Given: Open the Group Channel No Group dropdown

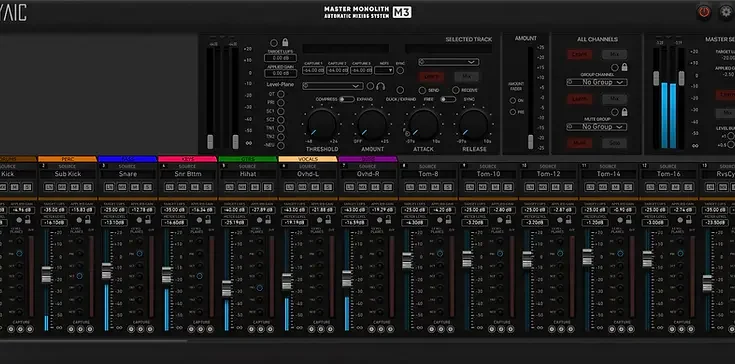Looking at the screenshot, I should pos(597,82).
